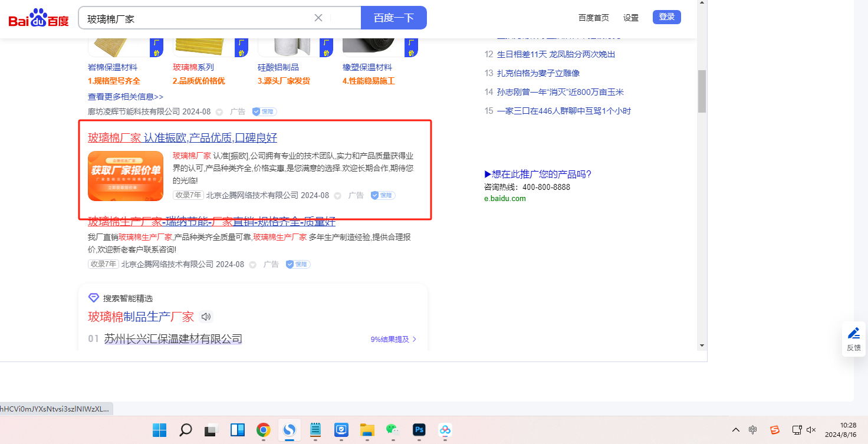Click the 搜索智能精选 diamond icon
The width and height of the screenshot is (868, 444).
[x=94, y=298]
